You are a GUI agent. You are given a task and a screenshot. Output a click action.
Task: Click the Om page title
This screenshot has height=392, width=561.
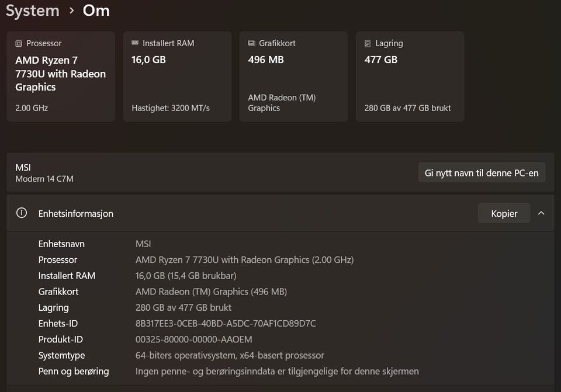pyautogui.click(x=96, y=11)
